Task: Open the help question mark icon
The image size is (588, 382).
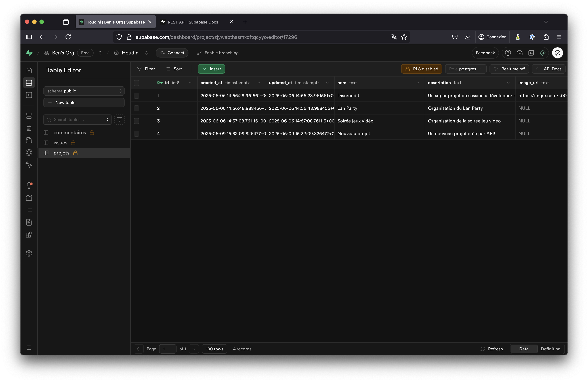Action: [x=508, y=53]
